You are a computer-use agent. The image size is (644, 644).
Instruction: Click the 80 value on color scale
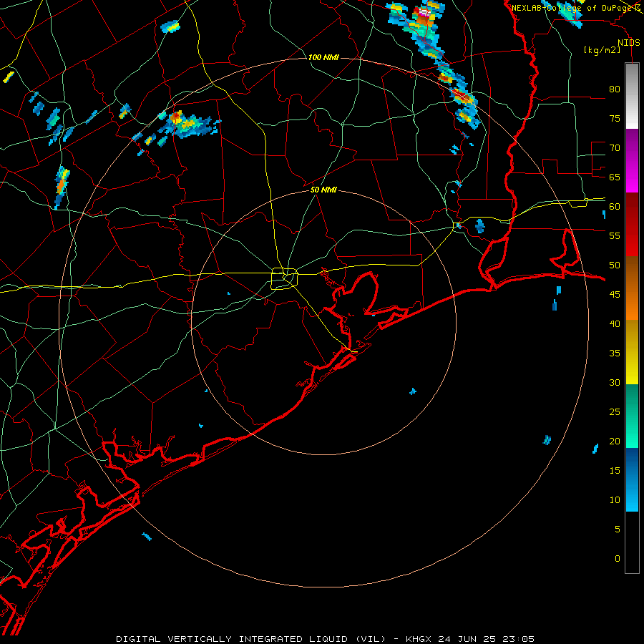pyautogui.click(x=615, y=89)
